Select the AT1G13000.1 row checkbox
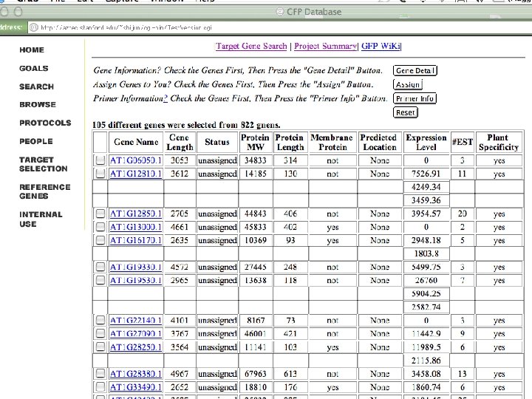This screenshot has height=399, width=532. pyautogui.click(x=100, y=227)
